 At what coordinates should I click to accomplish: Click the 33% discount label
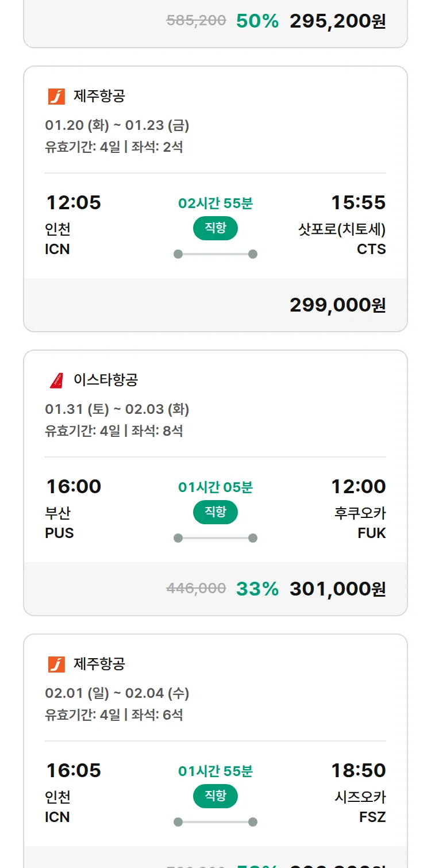[x=257, y=589]
